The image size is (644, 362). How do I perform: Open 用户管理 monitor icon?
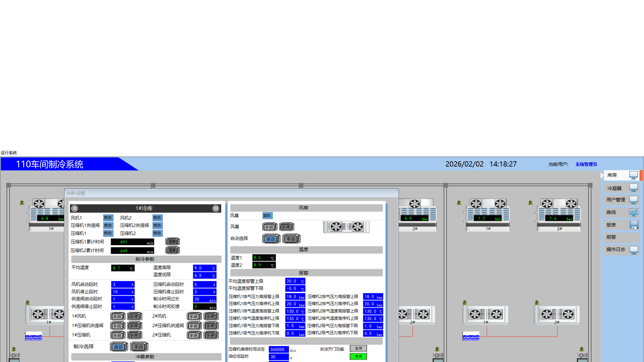633,200
